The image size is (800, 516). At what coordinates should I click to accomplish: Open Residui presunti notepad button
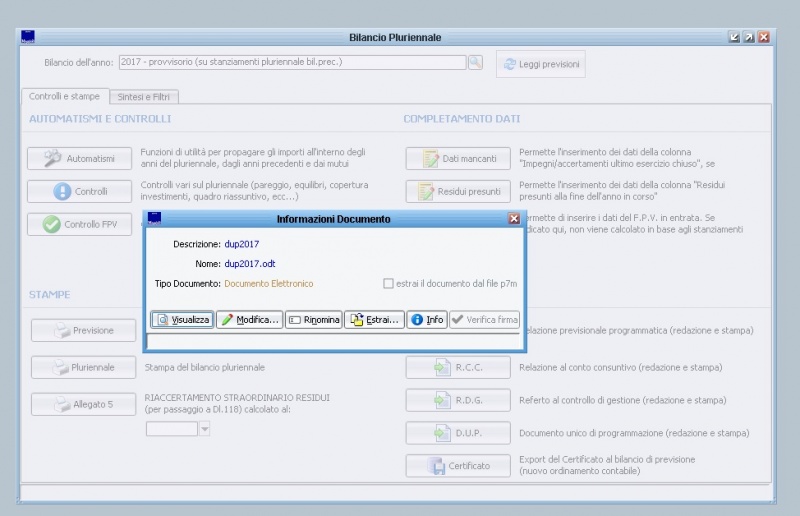click(458, 191)
